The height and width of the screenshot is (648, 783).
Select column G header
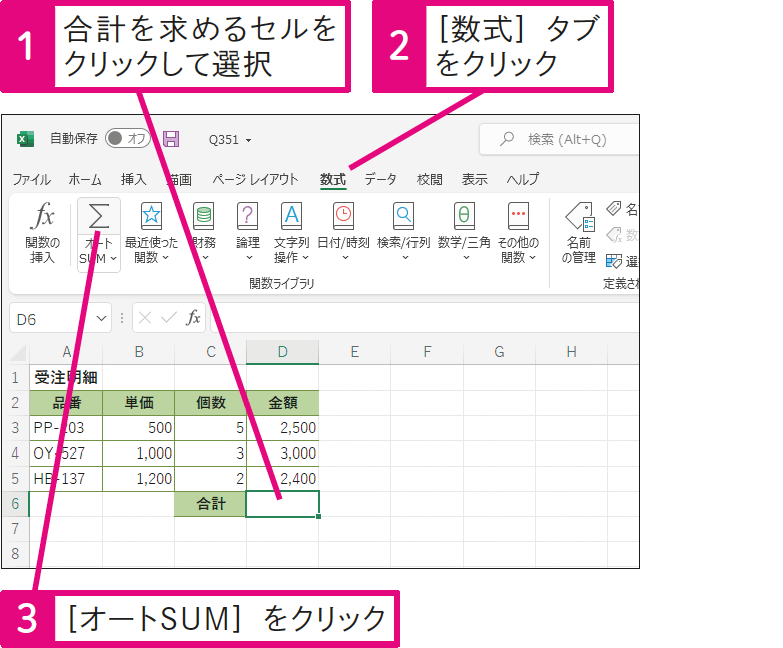click(x=499, y=352)
